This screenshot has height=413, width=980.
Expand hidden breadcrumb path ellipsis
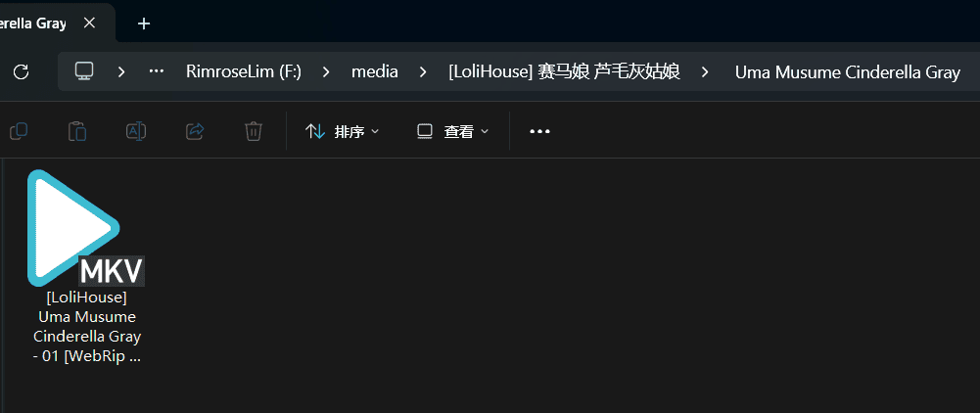pyautogui.click(x=157, y=71)
